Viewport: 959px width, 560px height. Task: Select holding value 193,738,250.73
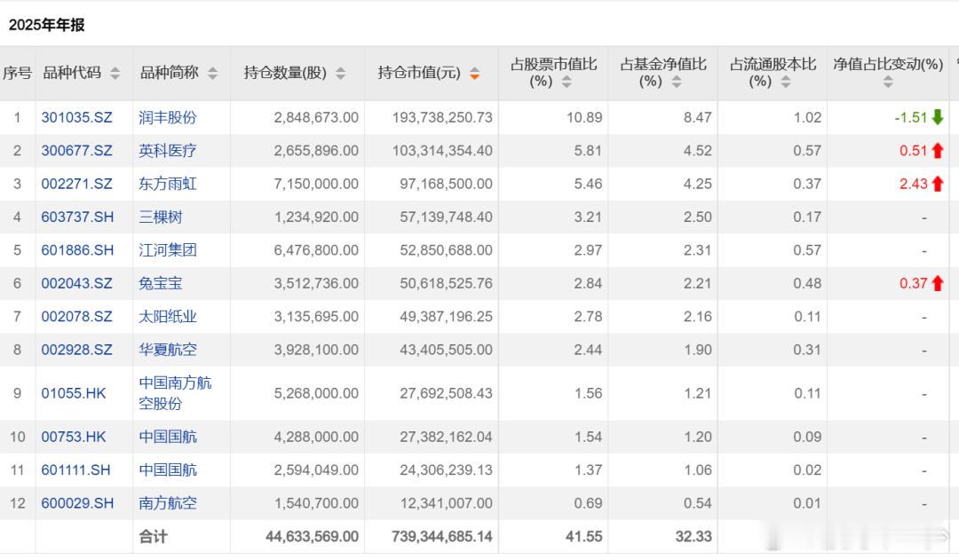(442, 117)
